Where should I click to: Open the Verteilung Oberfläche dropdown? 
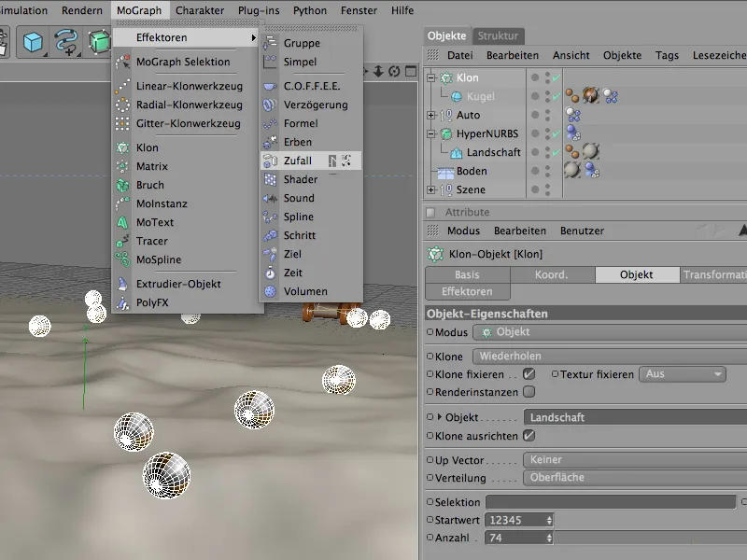635,478
